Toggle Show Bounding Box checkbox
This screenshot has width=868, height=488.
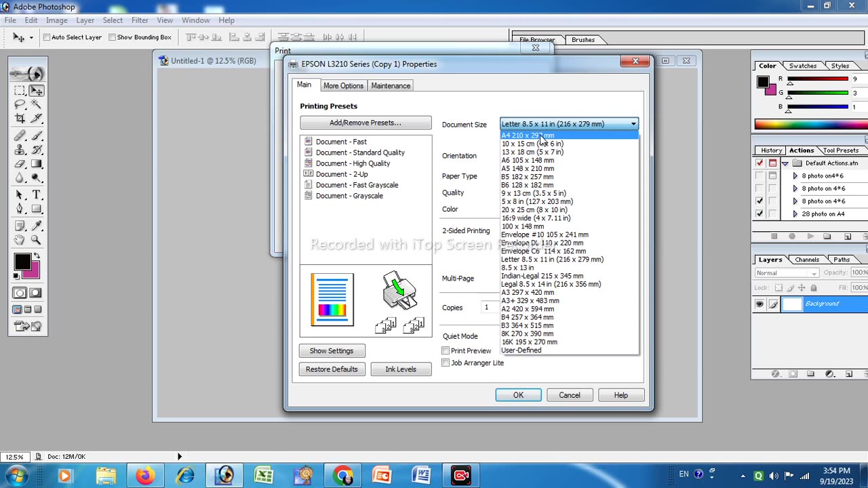click(113, 37)
